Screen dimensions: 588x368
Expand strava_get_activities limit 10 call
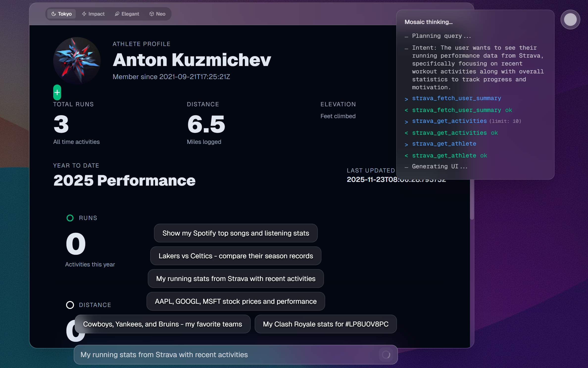(449, 121)
